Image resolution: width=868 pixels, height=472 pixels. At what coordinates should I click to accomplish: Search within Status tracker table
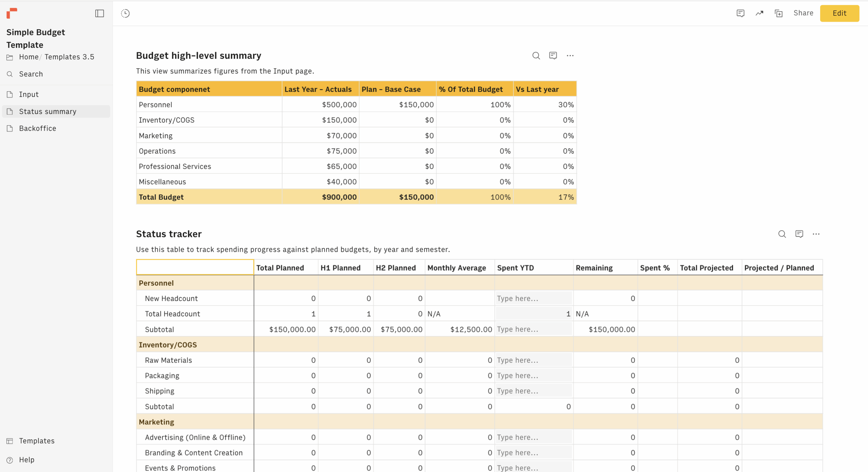tap(782, 234)
